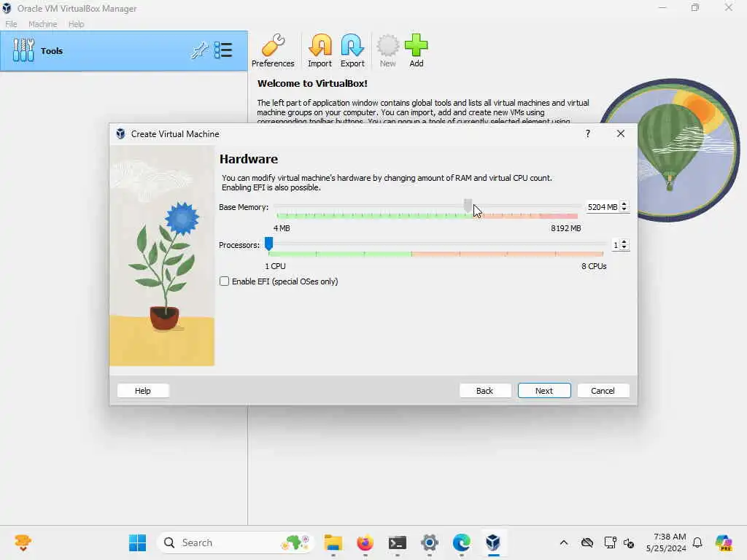Click the network status tray icon
Screen dimensions: 747x560
pyautogui.click(x=610, y=542)
